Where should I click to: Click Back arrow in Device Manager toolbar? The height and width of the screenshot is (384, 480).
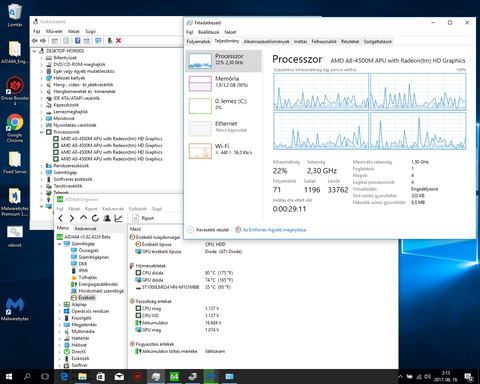pos(35,41)
